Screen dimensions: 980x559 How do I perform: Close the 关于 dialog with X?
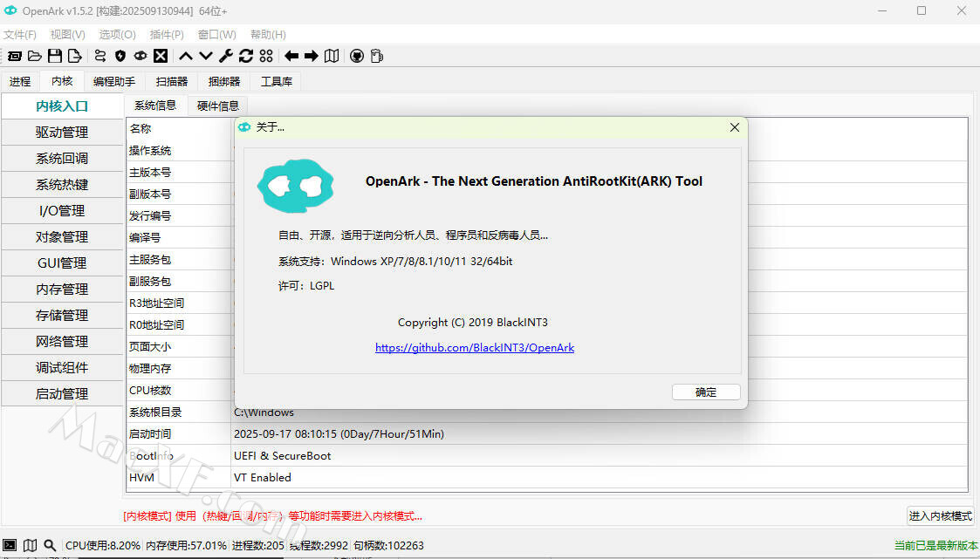[735, 127]
